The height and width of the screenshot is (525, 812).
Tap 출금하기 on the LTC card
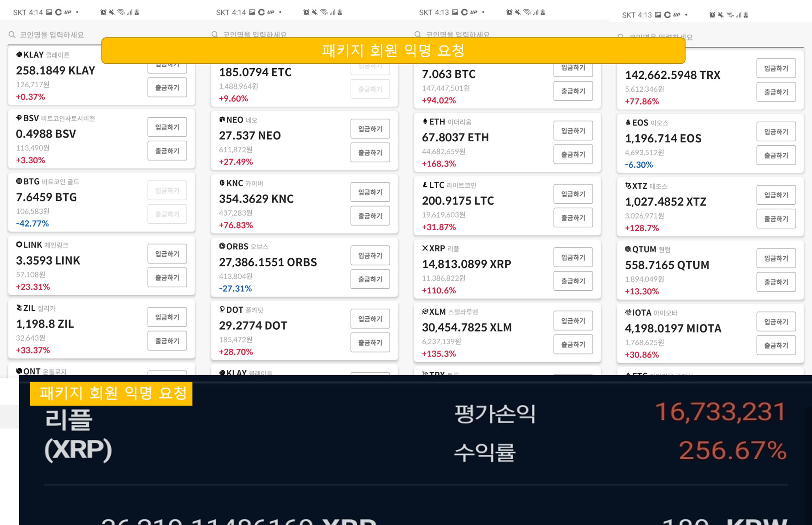[x=573, y=218]
